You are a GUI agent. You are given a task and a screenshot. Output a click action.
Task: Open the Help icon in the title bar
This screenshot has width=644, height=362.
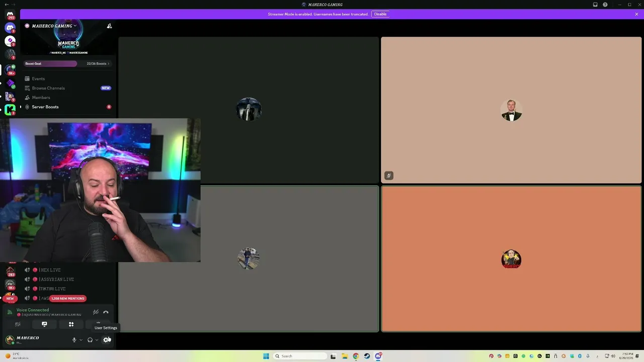605,5
